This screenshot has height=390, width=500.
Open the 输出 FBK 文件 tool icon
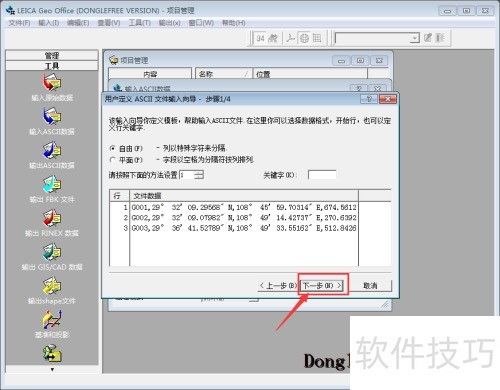pyautogui.click(x=52, y=184)
